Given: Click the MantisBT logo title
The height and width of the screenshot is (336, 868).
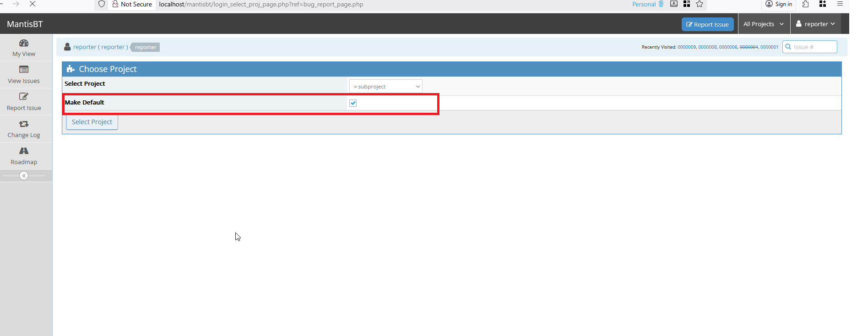Looking at the screenshot, I should click(x=25, y=24).
